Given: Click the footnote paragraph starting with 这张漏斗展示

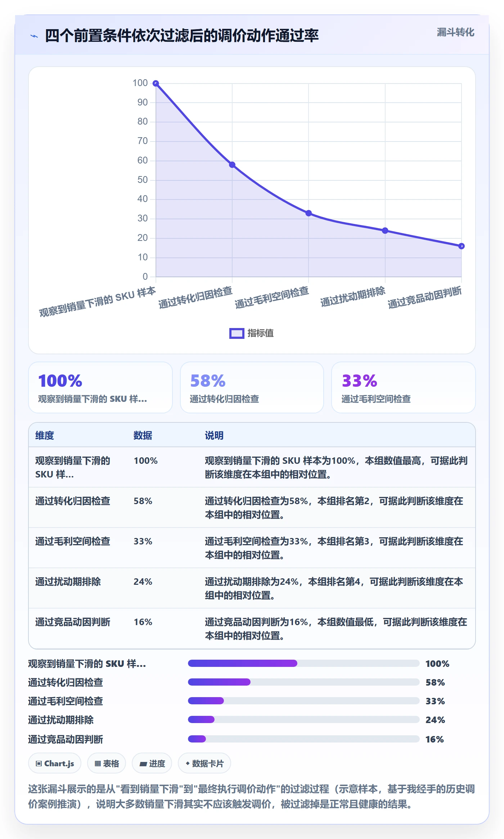Looking at the screenshot, I should (252, 796).
